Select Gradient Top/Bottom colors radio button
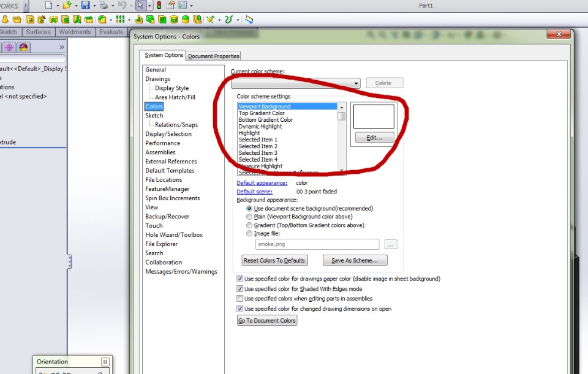The width and height of the screenshot is (588, 374). (x=249, y=225)
